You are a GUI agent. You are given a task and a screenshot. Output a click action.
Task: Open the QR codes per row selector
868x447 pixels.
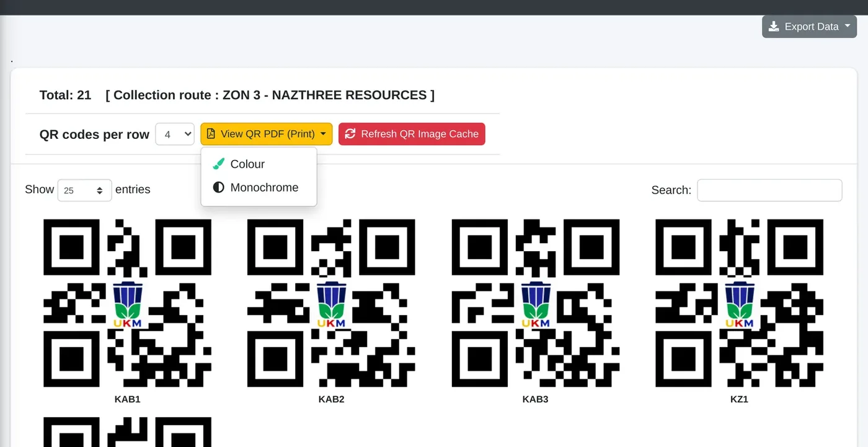[x=175, y=134]
